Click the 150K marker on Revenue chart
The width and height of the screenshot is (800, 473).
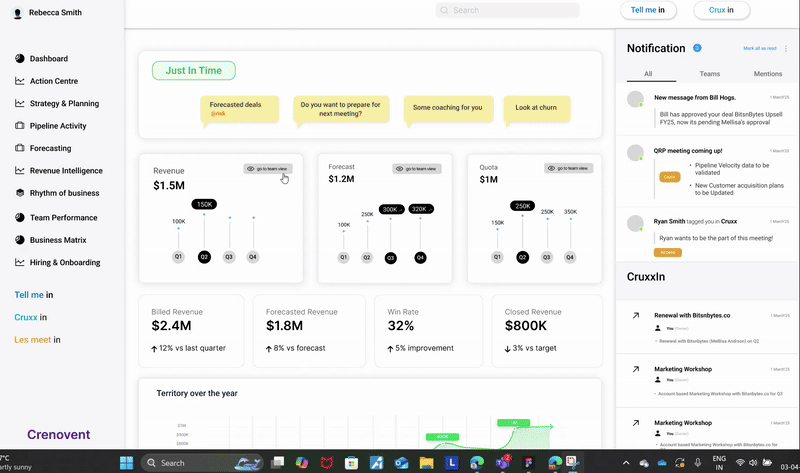204,205
